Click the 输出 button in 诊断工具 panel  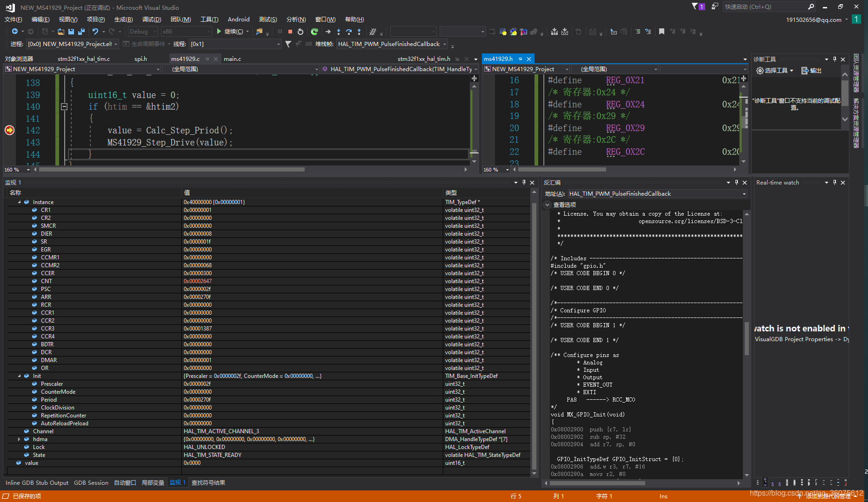[811, 70]
